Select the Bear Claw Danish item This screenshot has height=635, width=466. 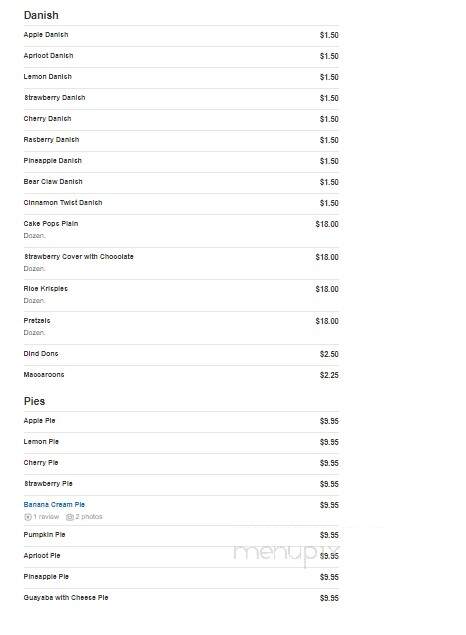53,182
